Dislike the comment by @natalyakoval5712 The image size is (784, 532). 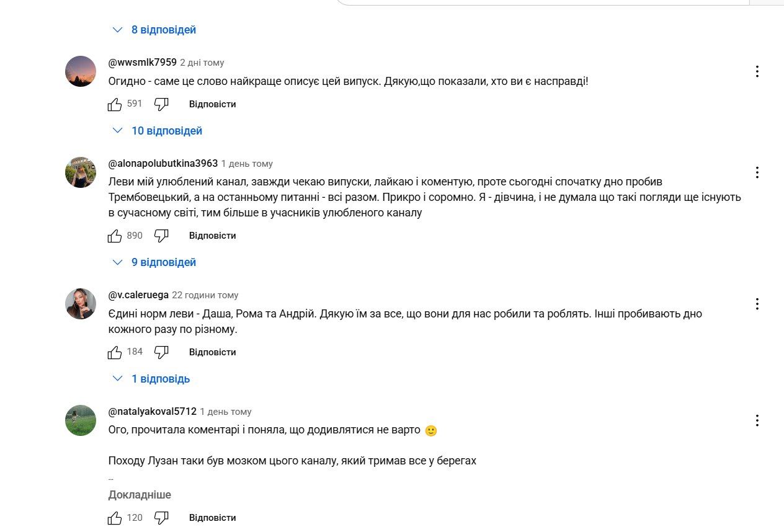[161, 518]
